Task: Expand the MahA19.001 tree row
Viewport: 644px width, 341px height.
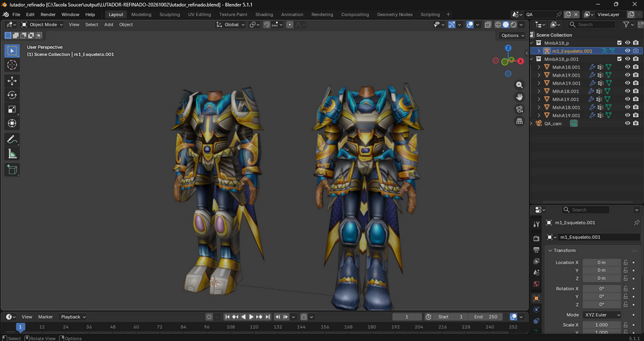Action: coord(539,75)
